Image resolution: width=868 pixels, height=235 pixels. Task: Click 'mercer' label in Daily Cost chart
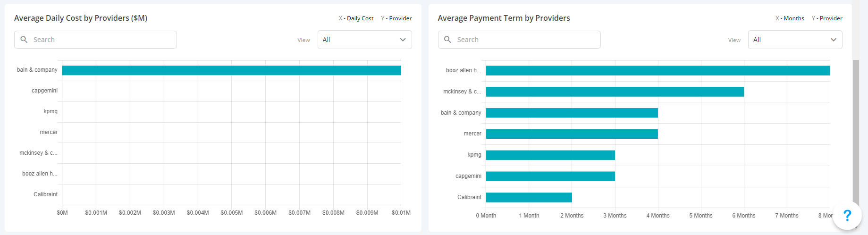point(49,132)
